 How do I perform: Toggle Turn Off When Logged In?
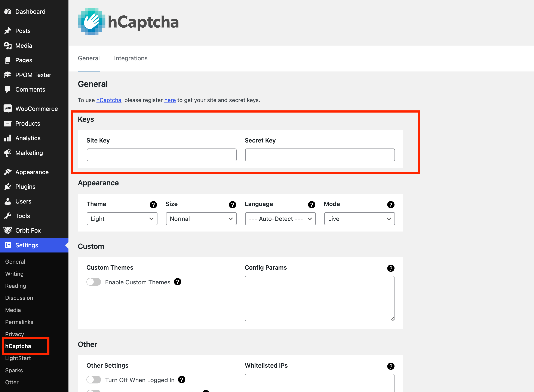[x=94, y=380]
